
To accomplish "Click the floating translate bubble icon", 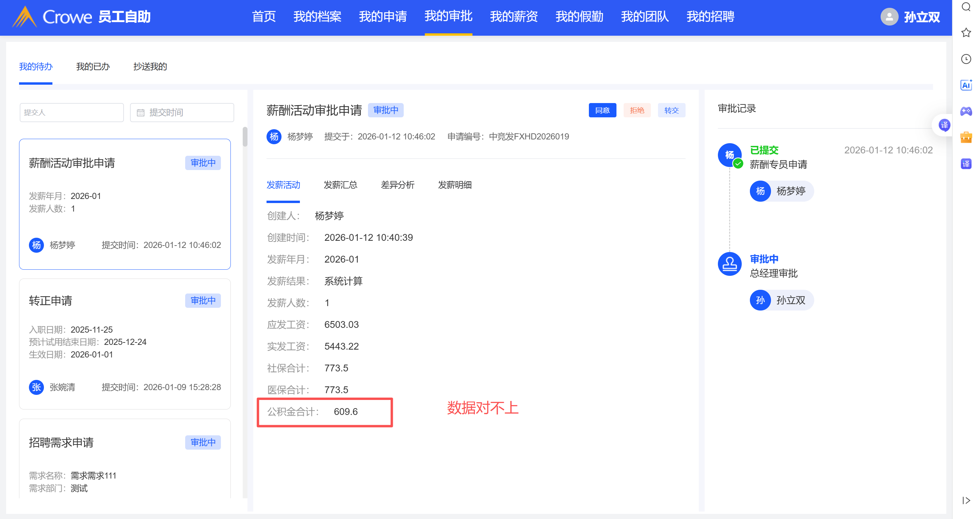I will [944, 125].
